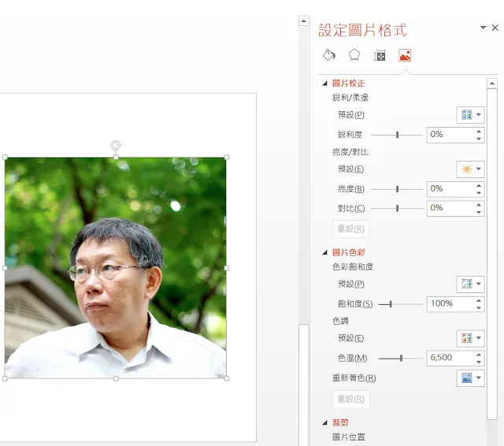This screenshot has width=504, height=446.
Task: Click the bottom-right picture resize handle
Action: (226, 378)
